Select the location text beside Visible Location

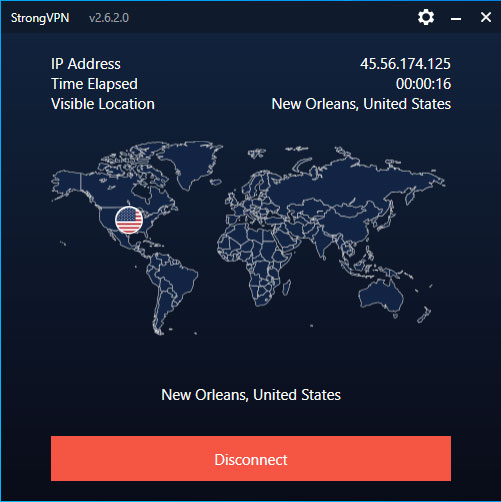[361, 104]
